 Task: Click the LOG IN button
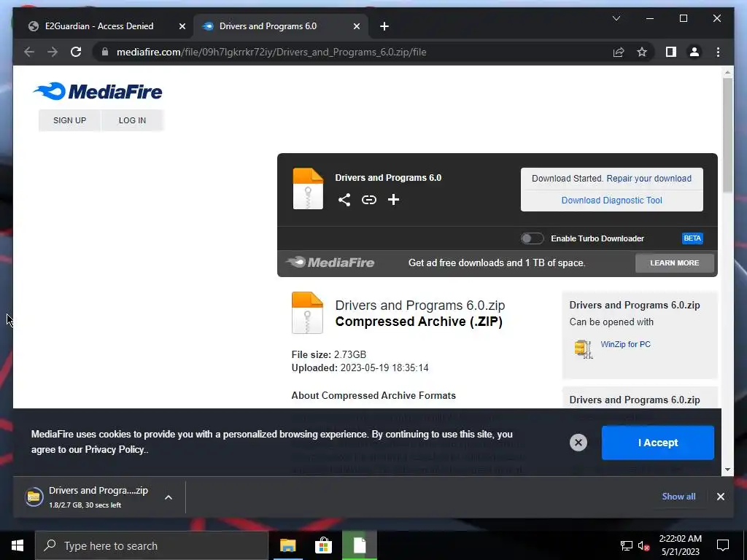132,120
